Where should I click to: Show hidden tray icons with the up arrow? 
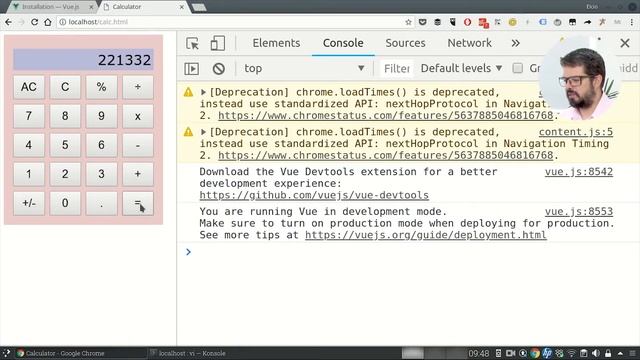(620, 353)
